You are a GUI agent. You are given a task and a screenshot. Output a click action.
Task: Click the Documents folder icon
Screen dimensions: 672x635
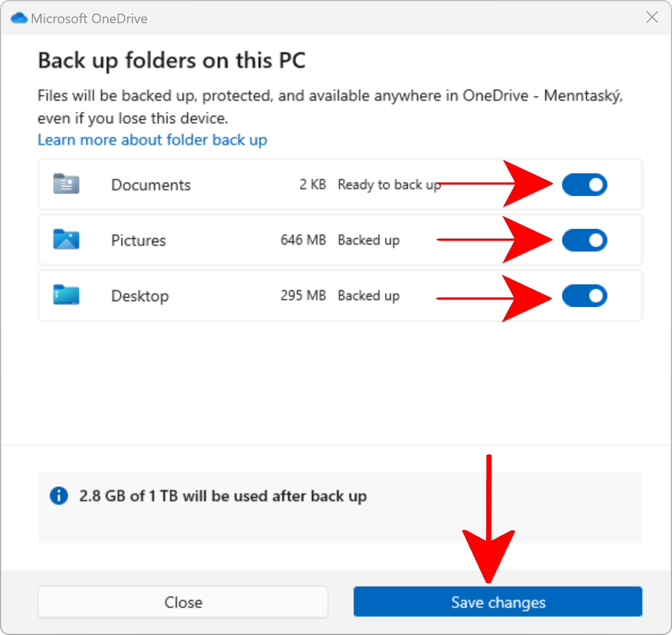(66, 184)
